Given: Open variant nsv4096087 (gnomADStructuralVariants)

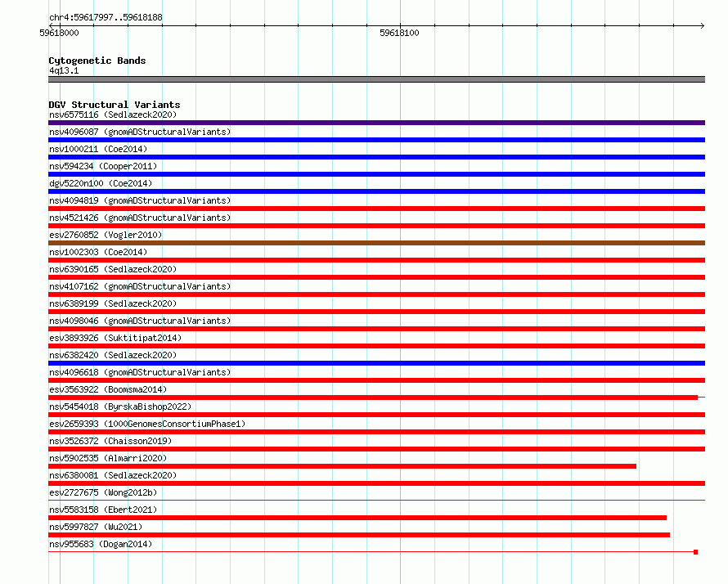Looking at the screenshot, I should pyautogui.click(x=140, y=132).
